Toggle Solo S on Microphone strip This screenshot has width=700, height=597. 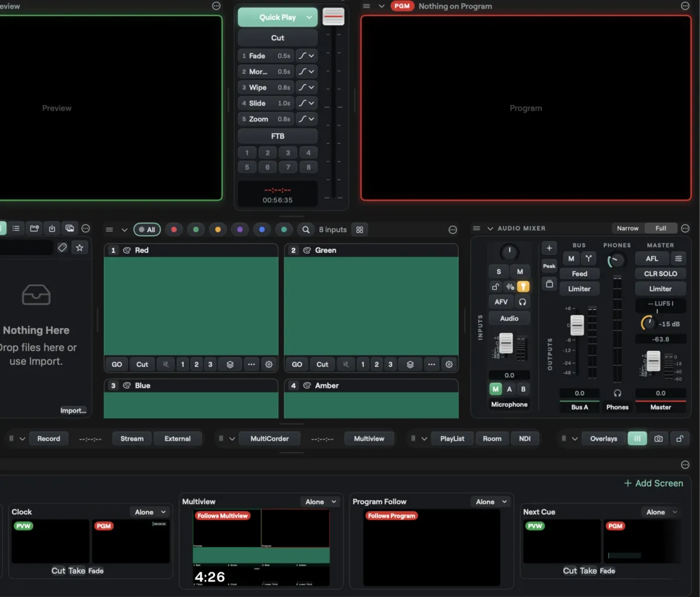[499, 272]
